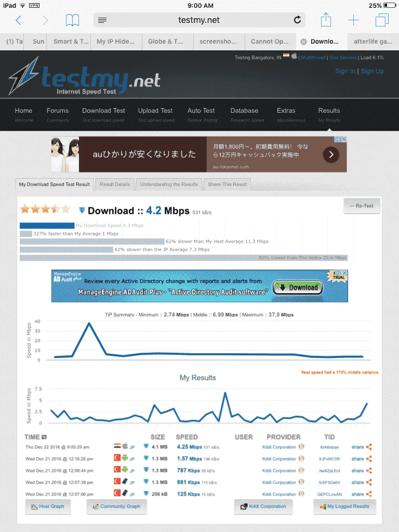This screenshot has width=399, height=532.
Task: Open the Auto Test menu item
Action: coord(202,114)
